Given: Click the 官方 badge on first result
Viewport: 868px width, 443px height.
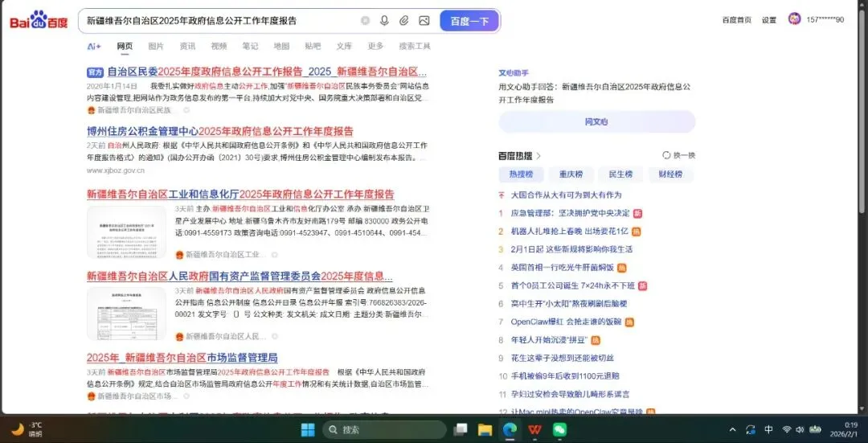Looking at the screenshot, I should click(x=95, y=72).
